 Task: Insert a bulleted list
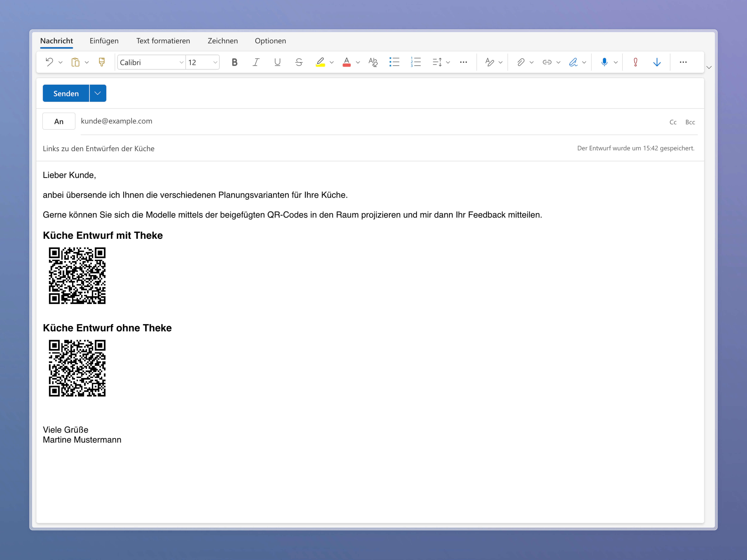(394, 62)
